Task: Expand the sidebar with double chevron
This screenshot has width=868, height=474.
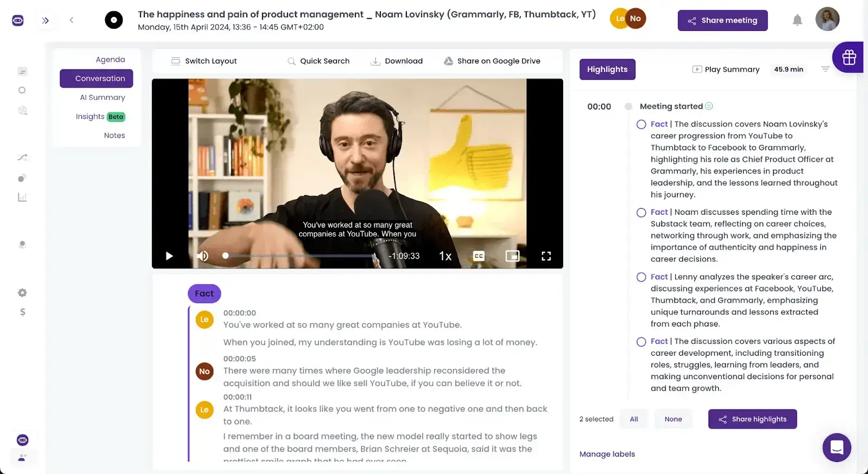Action: tap(46, 21)
